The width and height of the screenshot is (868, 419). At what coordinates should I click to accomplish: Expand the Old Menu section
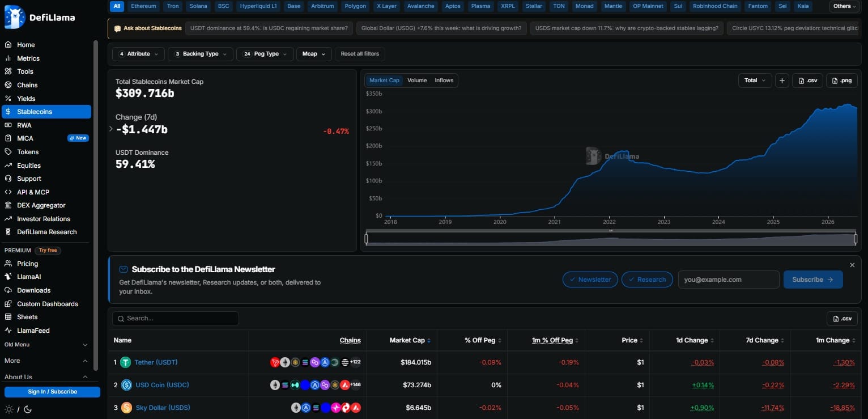(46, 345)
